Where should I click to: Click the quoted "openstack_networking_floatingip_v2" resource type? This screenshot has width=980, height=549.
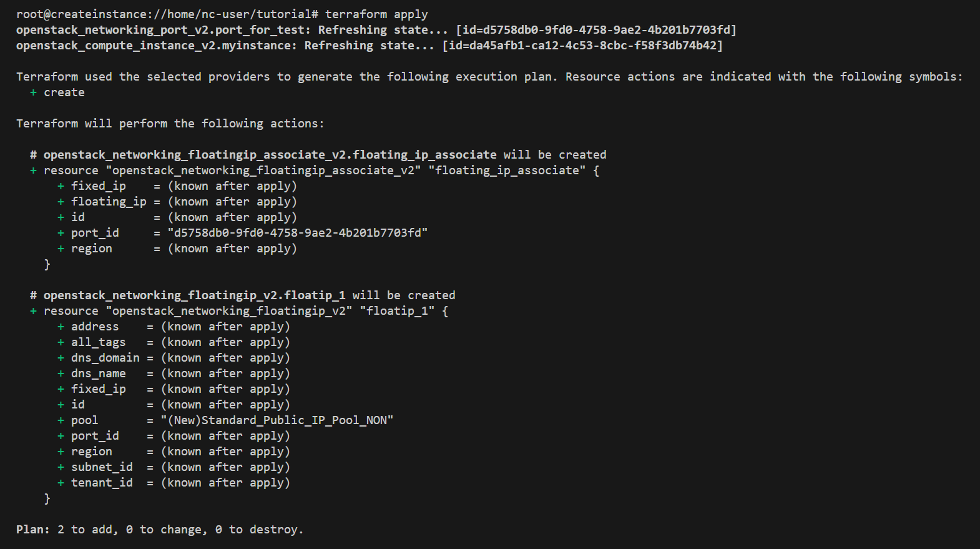click(x=229, y=311)
